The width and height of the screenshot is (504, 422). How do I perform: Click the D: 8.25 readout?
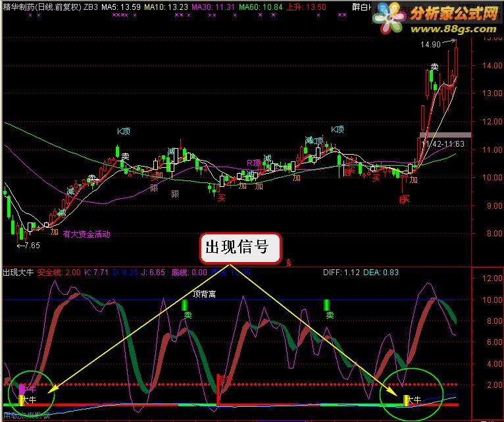(x=126, y=273)
